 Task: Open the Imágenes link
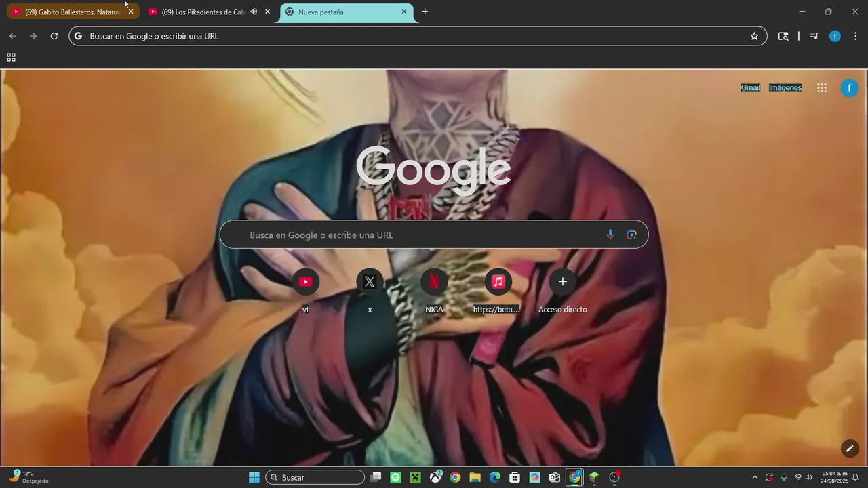785,87
